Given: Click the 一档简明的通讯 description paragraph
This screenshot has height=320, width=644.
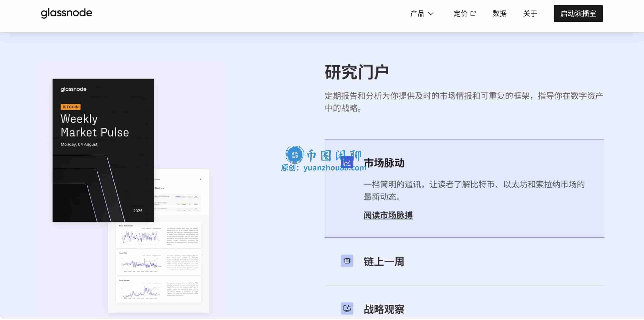Looking at the screenshot, I should (474, 190).
